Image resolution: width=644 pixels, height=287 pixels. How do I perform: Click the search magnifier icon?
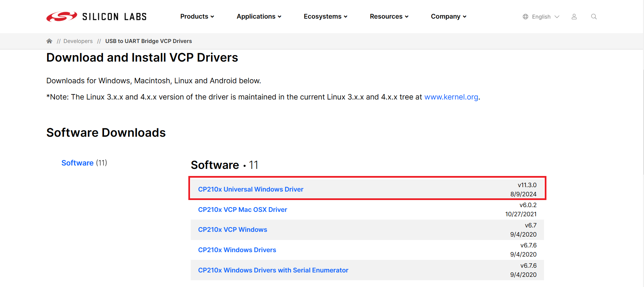point(594,17)
